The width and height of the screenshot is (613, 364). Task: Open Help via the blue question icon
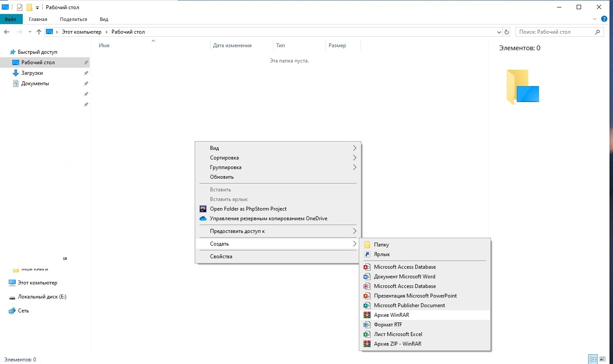pyautogui.click(x=604, y=19)
